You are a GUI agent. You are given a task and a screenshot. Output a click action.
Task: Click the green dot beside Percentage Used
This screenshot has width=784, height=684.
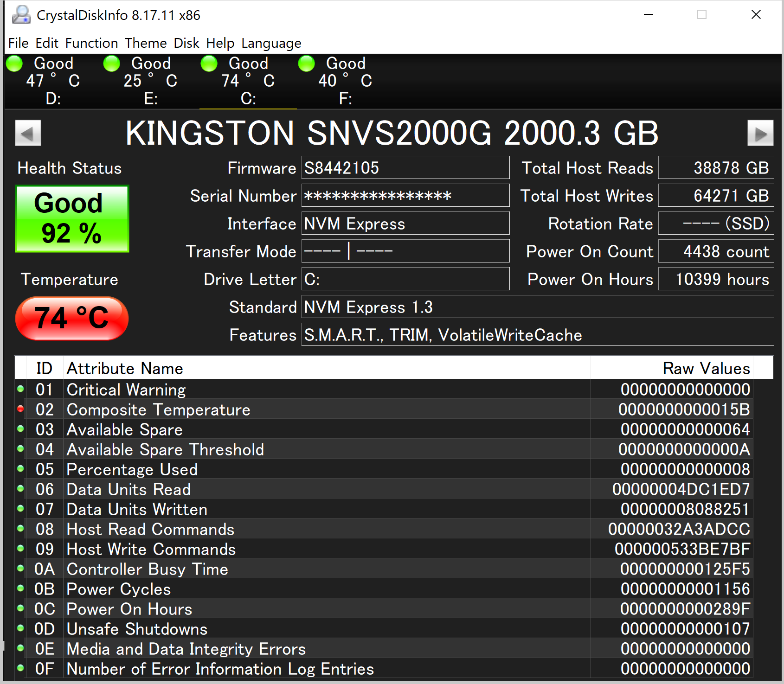point(20,469)
